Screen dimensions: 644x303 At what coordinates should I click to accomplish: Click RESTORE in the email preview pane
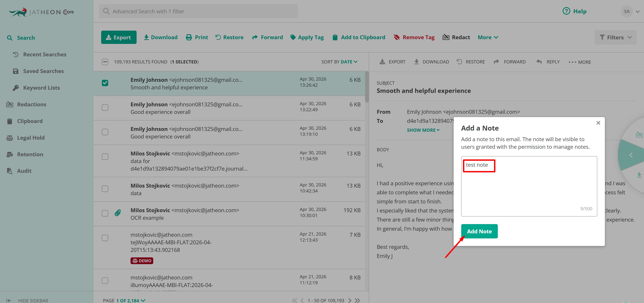pyautogui.click(x=471, y=62)
